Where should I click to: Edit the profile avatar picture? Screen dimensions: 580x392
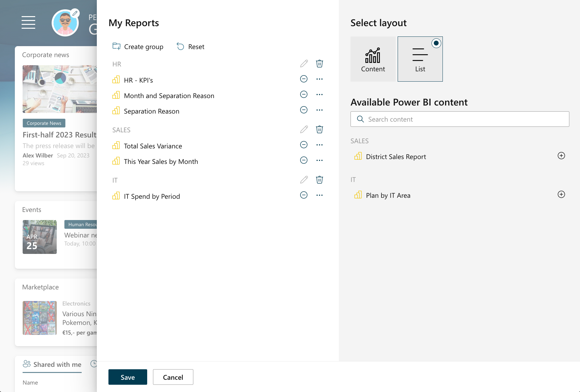click(x=75, y=13)
